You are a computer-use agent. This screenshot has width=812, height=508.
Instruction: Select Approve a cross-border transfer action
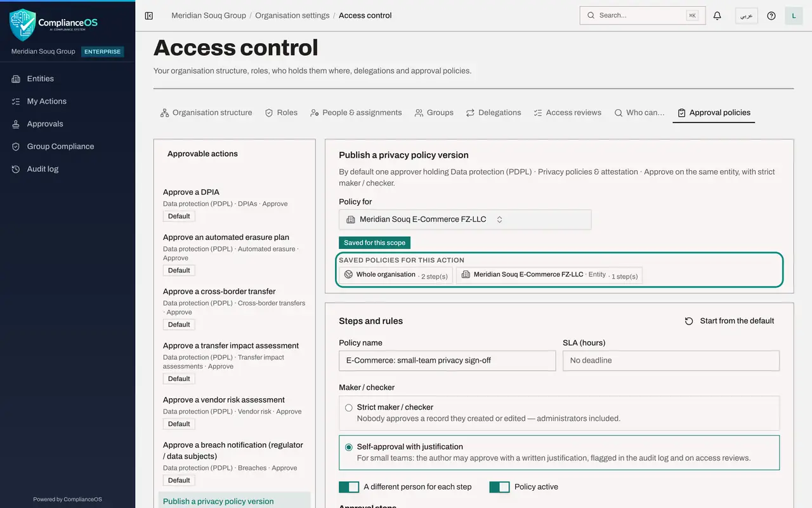[235, 307]
